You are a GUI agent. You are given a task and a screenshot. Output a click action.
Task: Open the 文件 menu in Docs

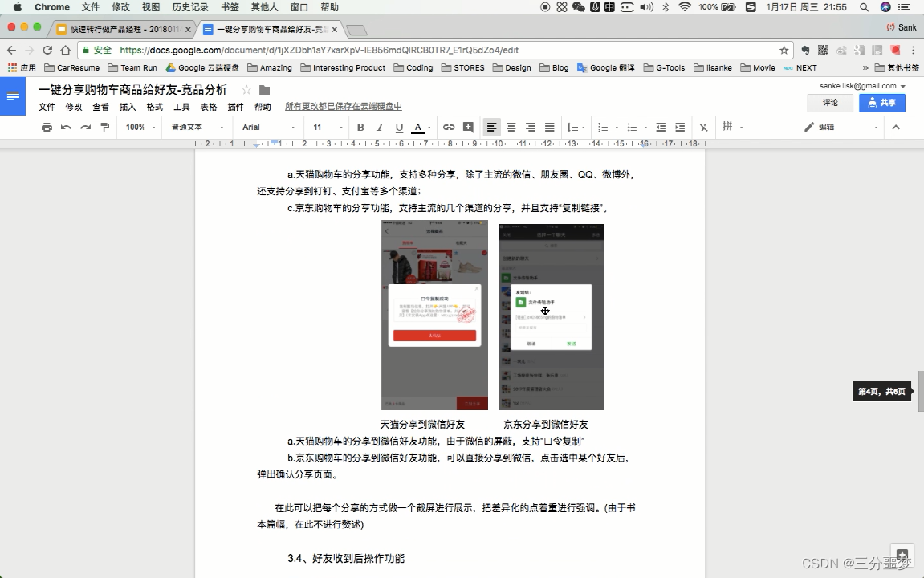point(47,107)
